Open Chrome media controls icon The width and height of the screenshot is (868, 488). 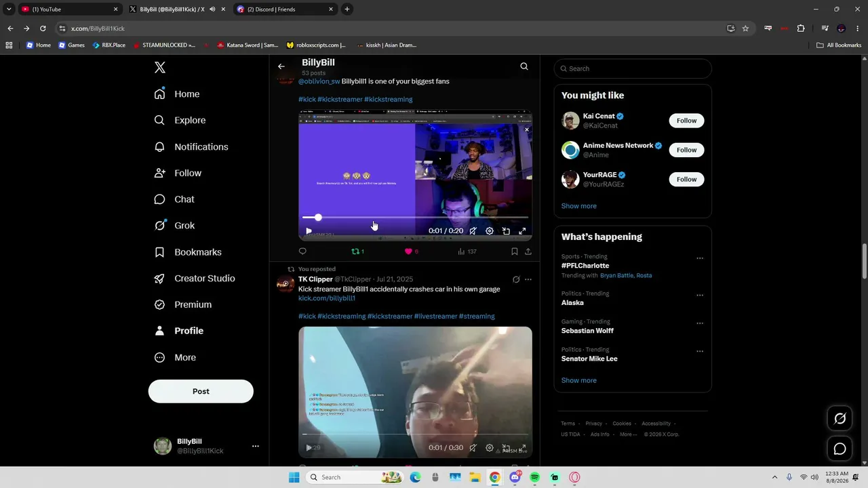pos(825,28)
